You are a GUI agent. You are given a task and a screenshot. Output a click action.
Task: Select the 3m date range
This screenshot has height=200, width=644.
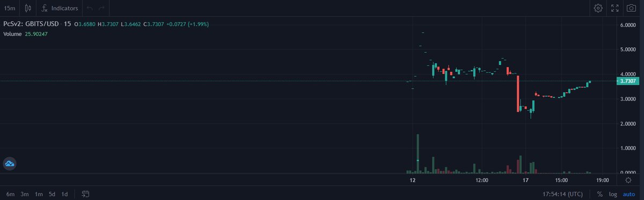(25, 194)
